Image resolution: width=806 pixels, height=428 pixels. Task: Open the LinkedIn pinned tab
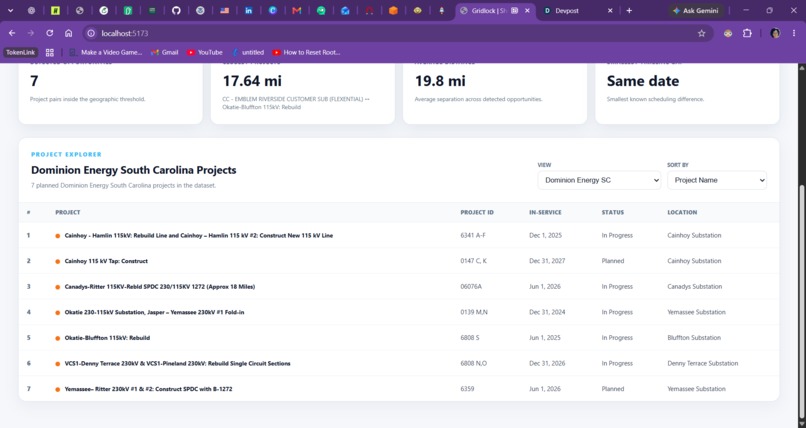point(248,10)
